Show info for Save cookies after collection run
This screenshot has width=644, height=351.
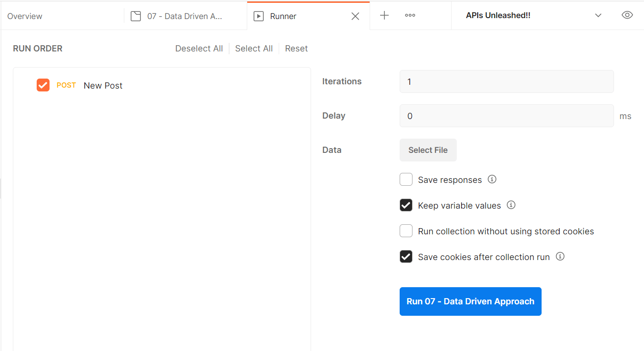(x=561, y=256)
